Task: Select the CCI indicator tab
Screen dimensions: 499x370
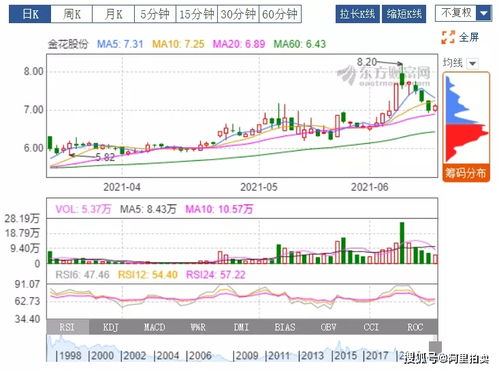Action: (371, 327)
